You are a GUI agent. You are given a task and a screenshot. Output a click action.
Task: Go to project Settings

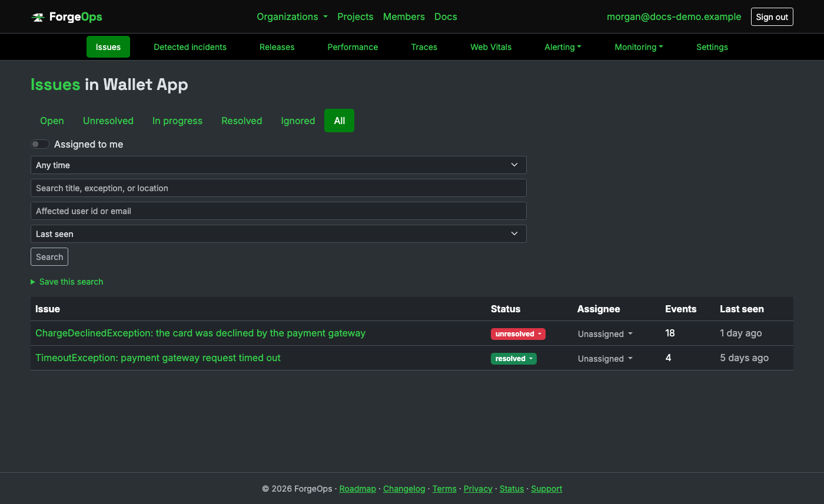(x=712, y=47)
